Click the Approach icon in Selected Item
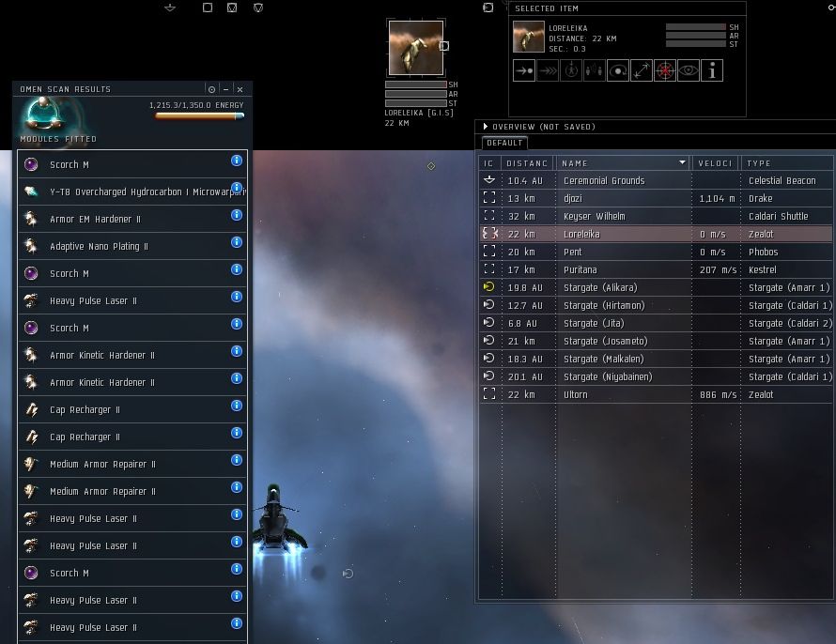 point(523,70)
